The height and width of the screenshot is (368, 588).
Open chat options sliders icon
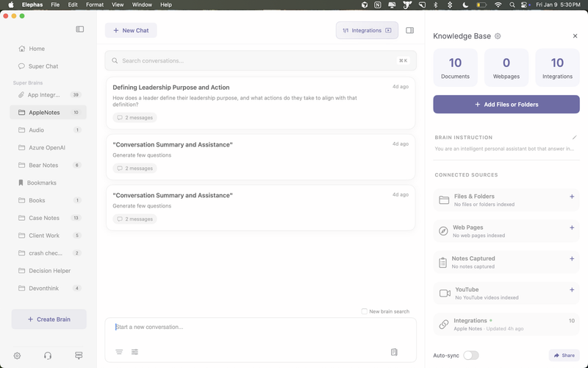coord(135,352)
